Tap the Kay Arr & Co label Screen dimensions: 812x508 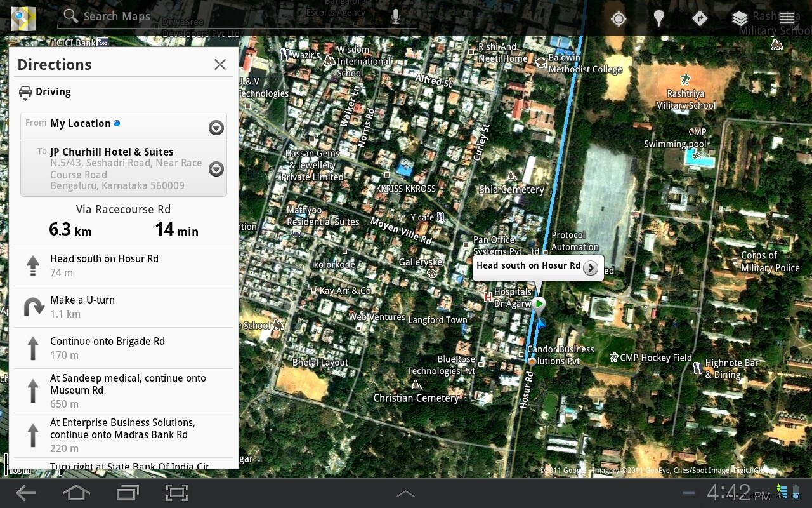coord(345,291)
